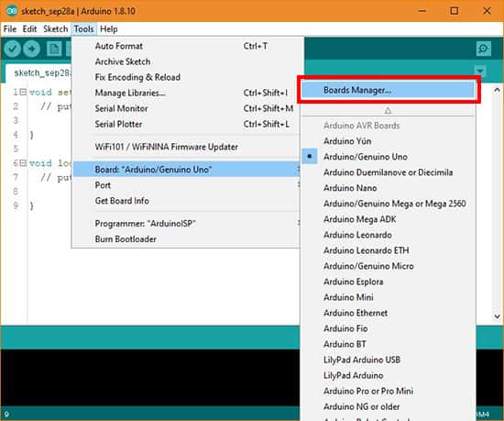Expand the Board submenu entry
This screenshot has width=504, height=421.
(x=186, y=169)
